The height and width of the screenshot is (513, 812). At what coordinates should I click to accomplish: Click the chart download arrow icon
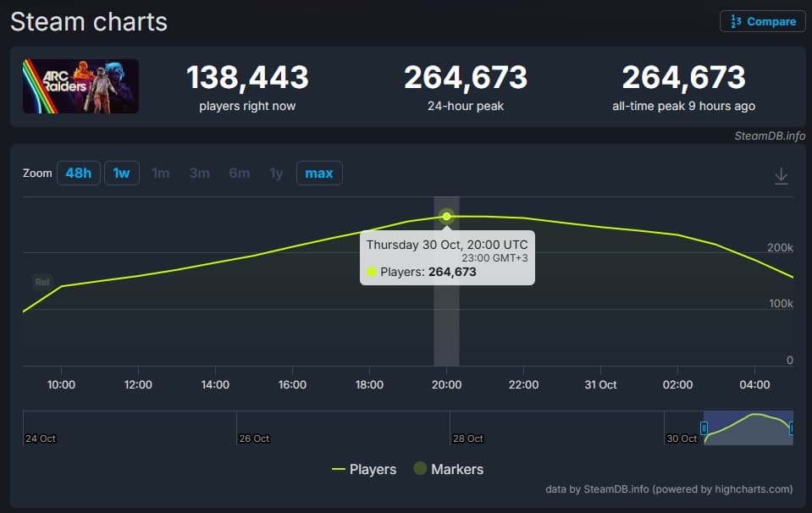tap(781, 176)
